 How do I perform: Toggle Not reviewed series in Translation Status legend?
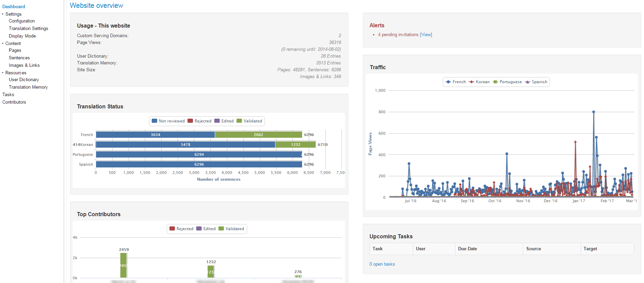pos(168,121)
